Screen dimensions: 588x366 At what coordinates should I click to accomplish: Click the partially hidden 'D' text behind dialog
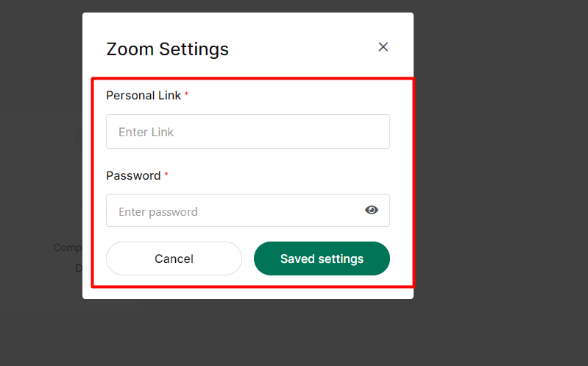click(78, 268)
